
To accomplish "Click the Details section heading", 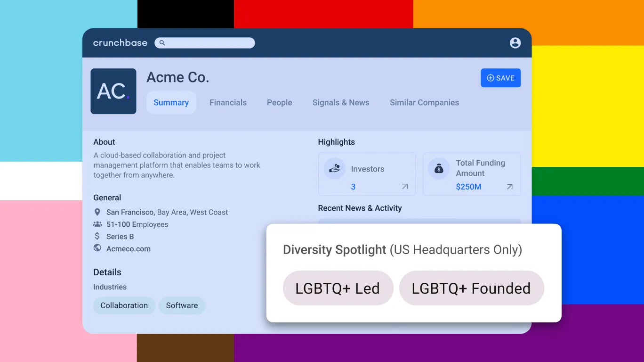I will pos(107,272).
